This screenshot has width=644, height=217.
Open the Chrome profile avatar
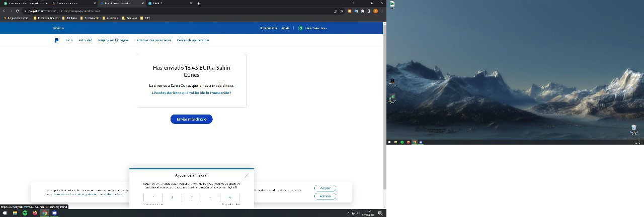tap(375, 11)
